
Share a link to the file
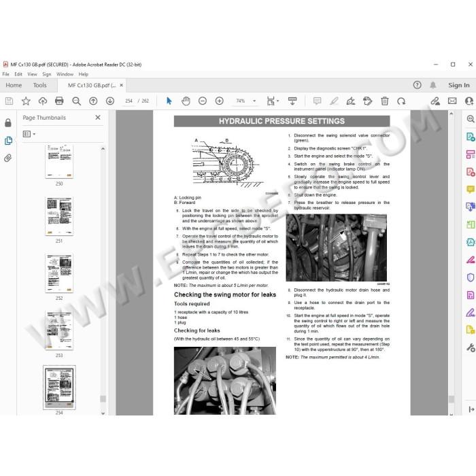point(435,101)
